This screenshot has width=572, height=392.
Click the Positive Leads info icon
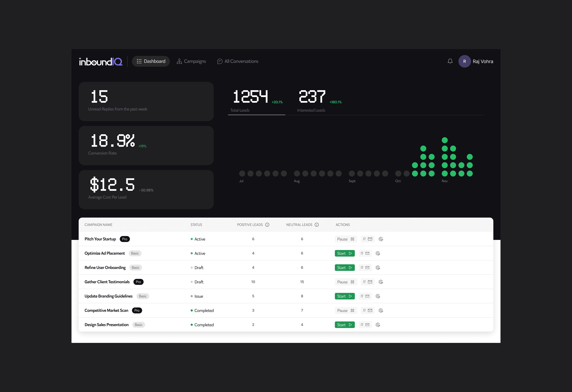pyautogui.click(x=267, y=225)
